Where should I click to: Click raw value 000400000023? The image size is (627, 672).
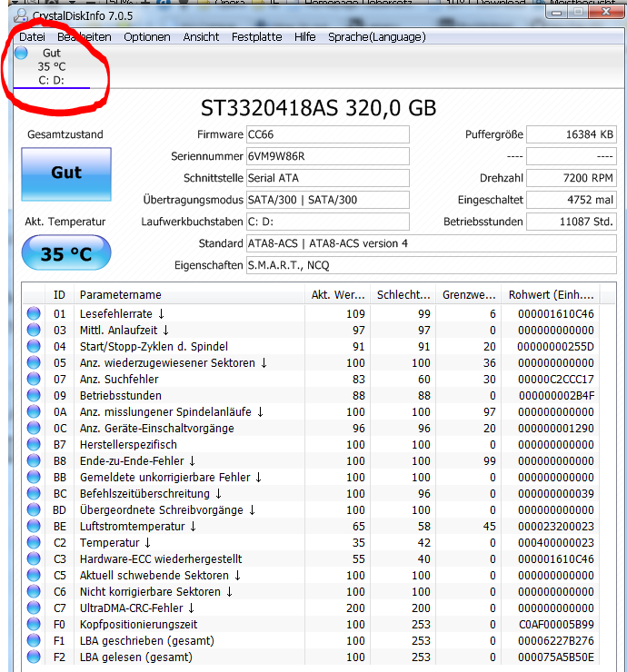click(556, 542)
